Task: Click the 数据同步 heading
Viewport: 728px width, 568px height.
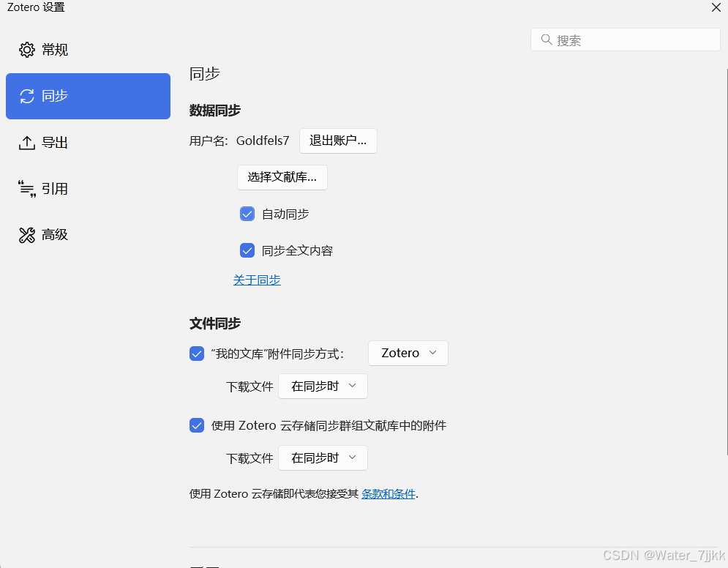Action: (215, 111)
